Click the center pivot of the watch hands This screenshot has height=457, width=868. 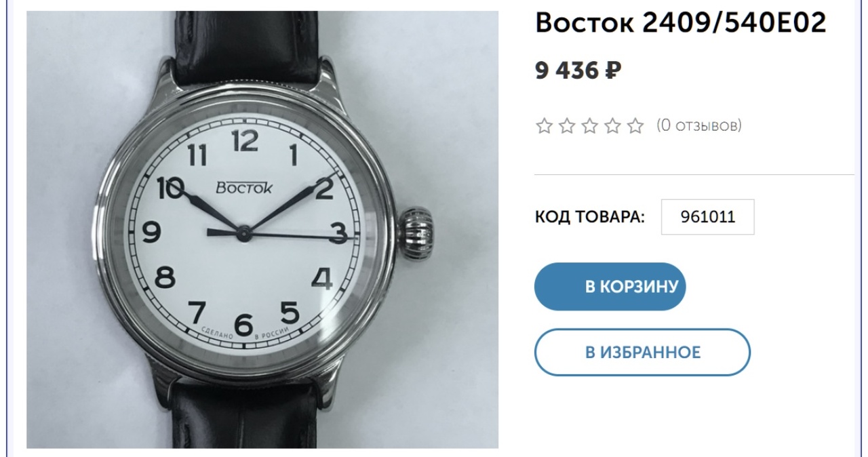tap(243, 233)
